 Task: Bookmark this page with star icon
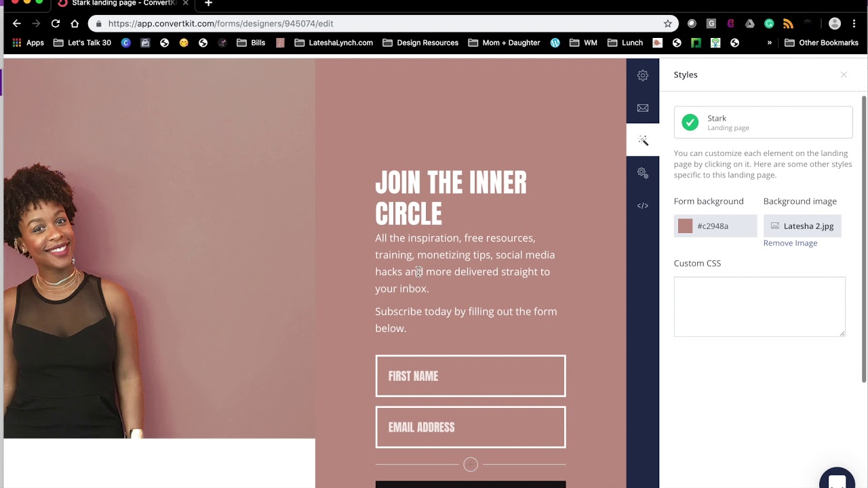coord(667,24)
